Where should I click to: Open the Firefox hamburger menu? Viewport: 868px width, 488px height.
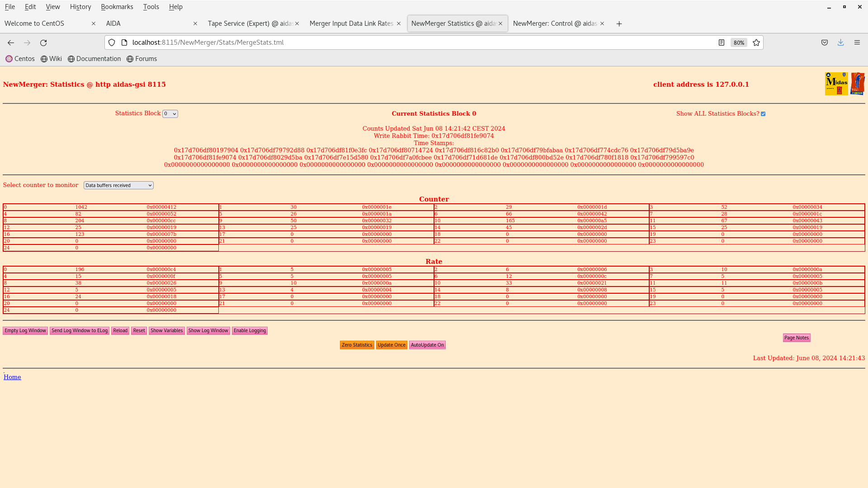[857, 42]
